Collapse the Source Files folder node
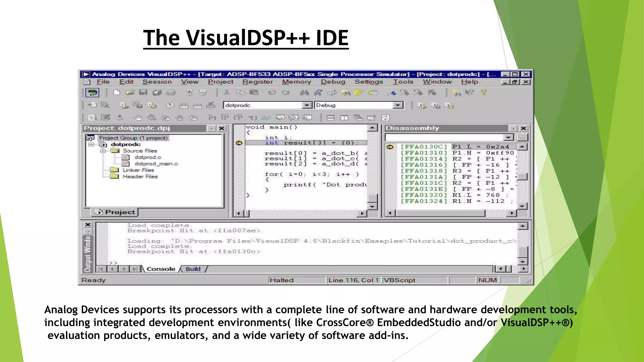Viewport: 644px width, 362px height. click(x=103, y=151)
